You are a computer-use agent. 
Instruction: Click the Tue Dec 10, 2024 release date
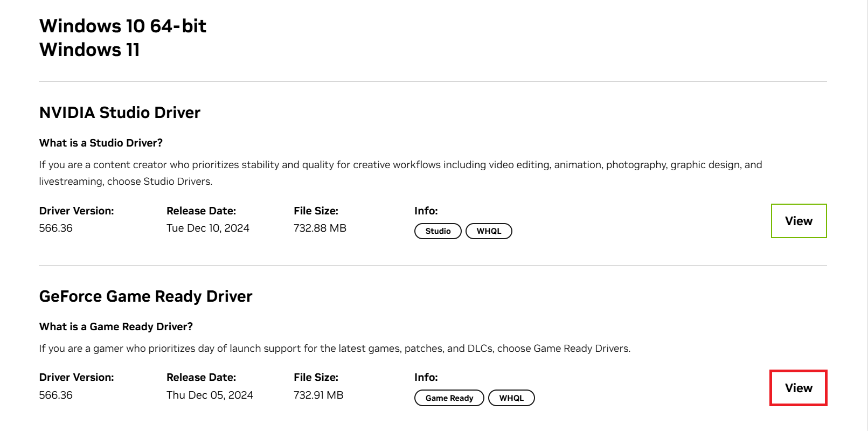[208, 228]
